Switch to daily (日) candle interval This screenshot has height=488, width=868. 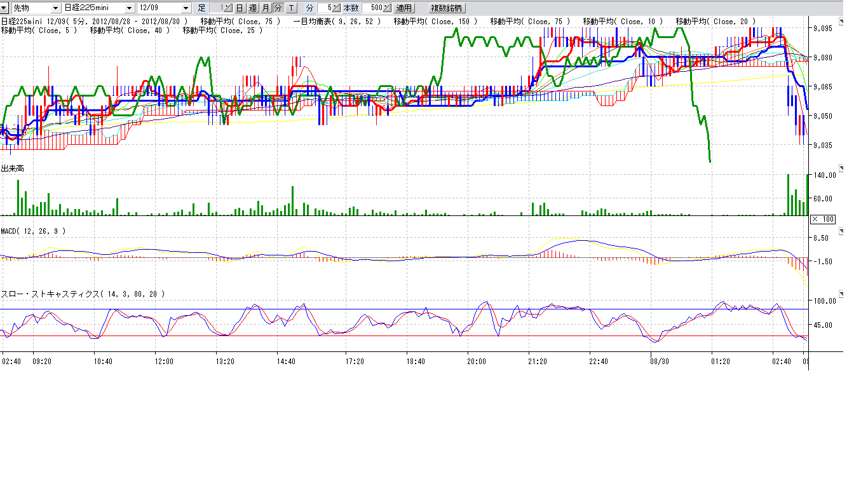coord(240,8)
